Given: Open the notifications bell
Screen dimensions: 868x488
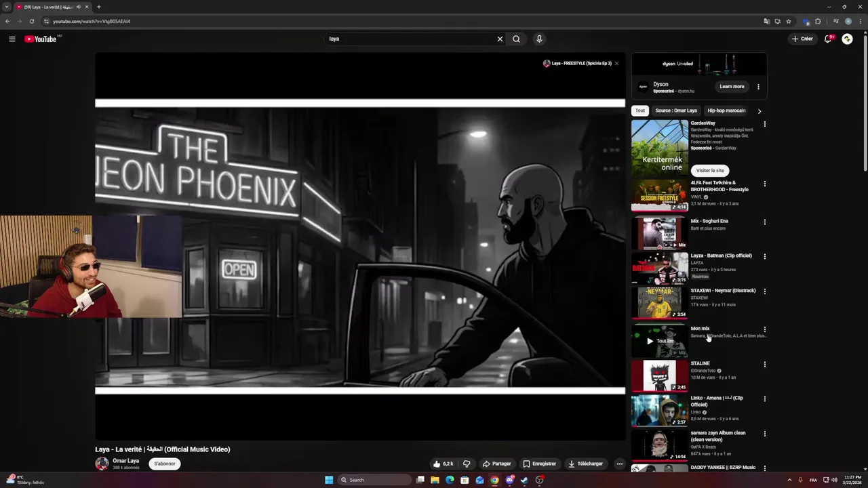Looking at the screenshot, I should click(x=828, y=39).
